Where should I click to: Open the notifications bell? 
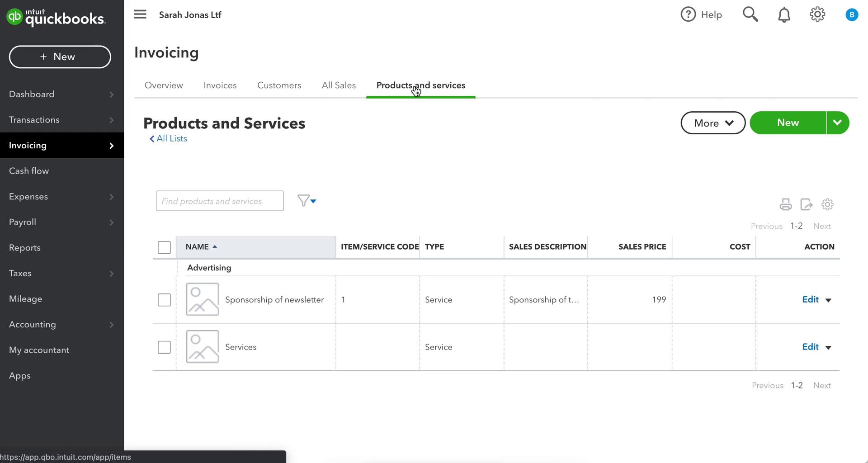[x=784, y=15]
